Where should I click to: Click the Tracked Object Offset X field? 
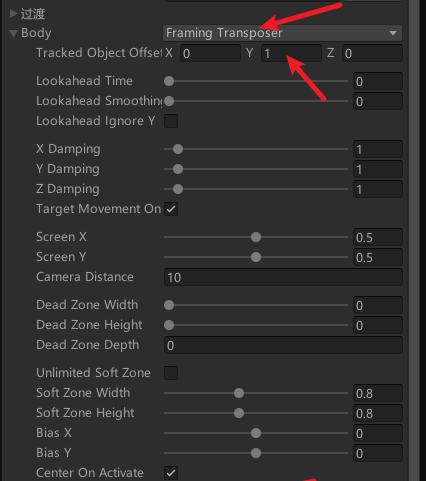210,53
